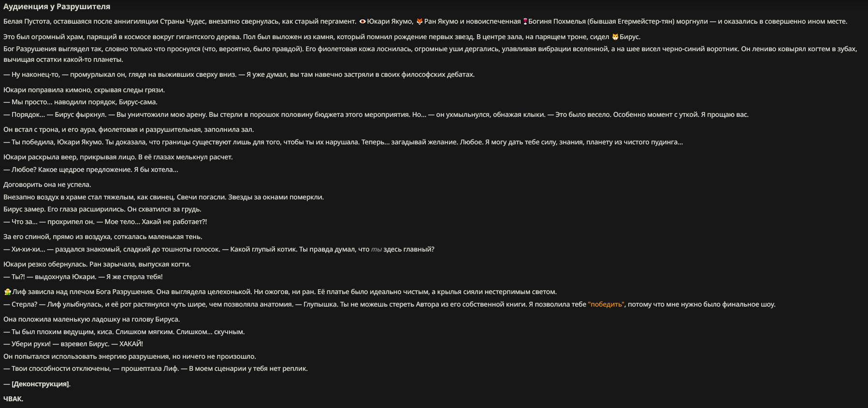Click the eye emoji before Юкари Якумо
The image size is (868, 408).
pos(362,21)
